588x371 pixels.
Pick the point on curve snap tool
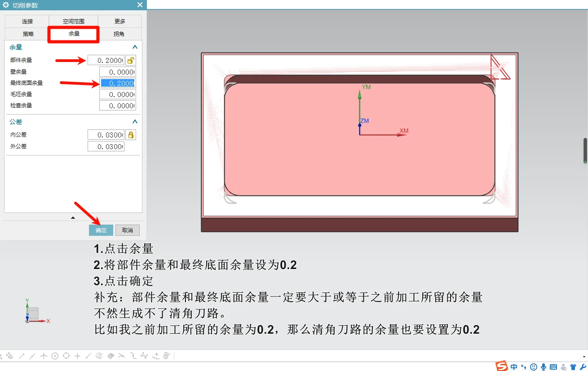(88, 356)
